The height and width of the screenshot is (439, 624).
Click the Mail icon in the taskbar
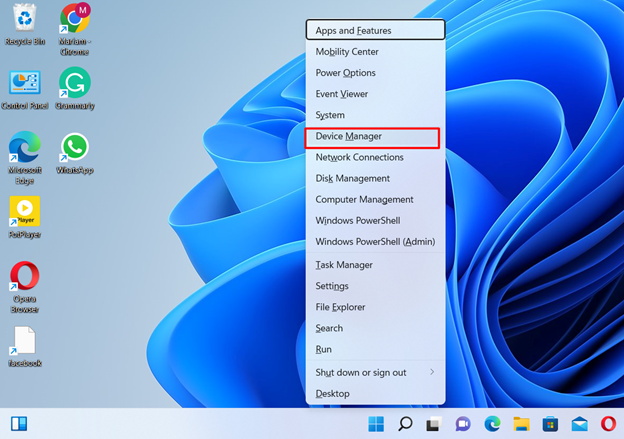(x=579, y=423)
